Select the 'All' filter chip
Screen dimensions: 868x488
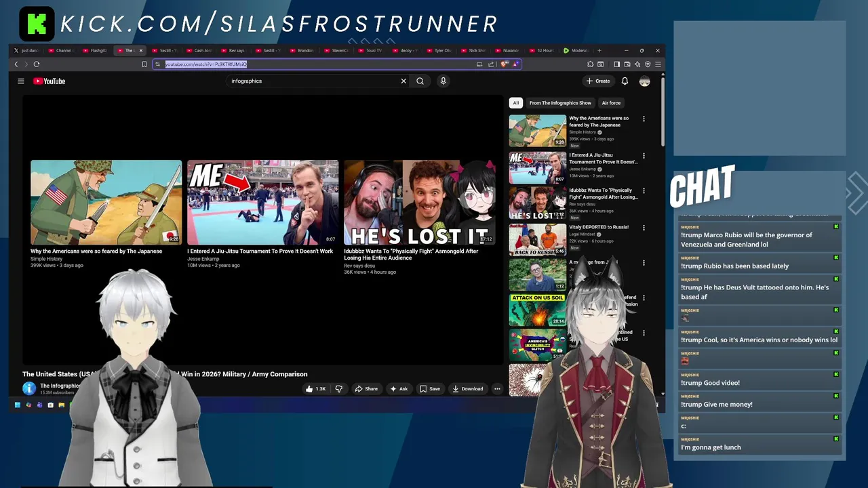[x=515, y=103]
